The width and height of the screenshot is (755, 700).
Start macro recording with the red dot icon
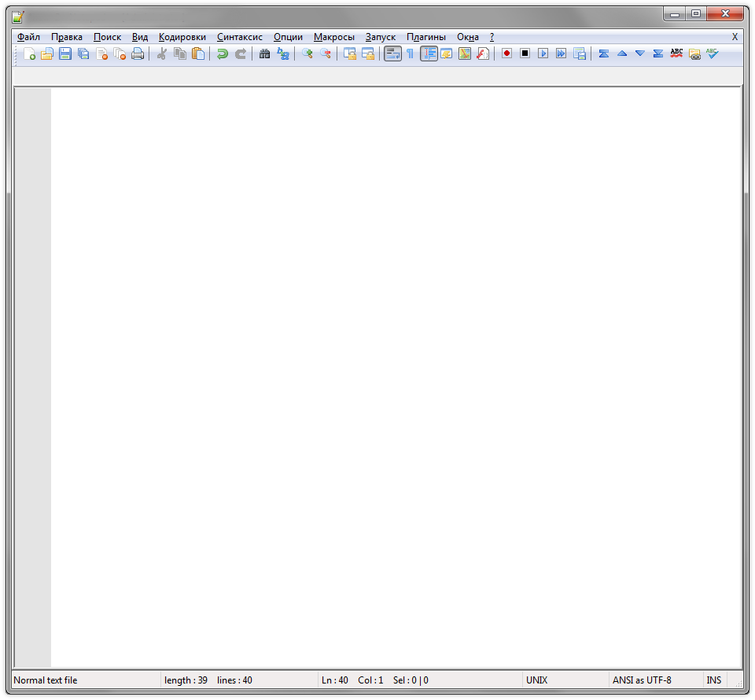click(506, 53)
